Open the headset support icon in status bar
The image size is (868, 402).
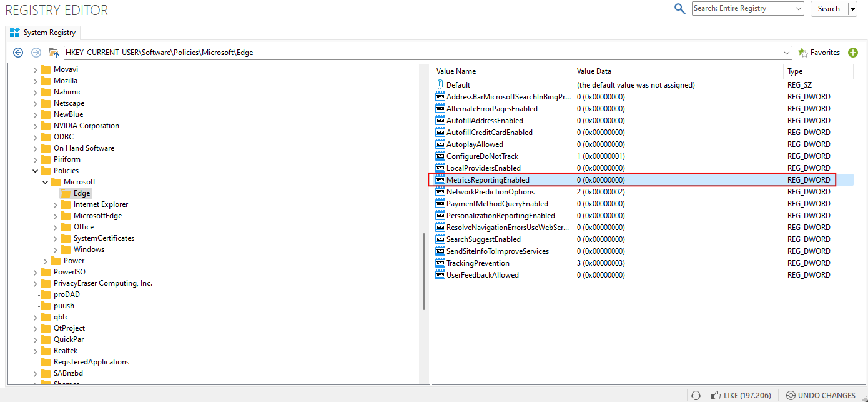pos(696,395)
